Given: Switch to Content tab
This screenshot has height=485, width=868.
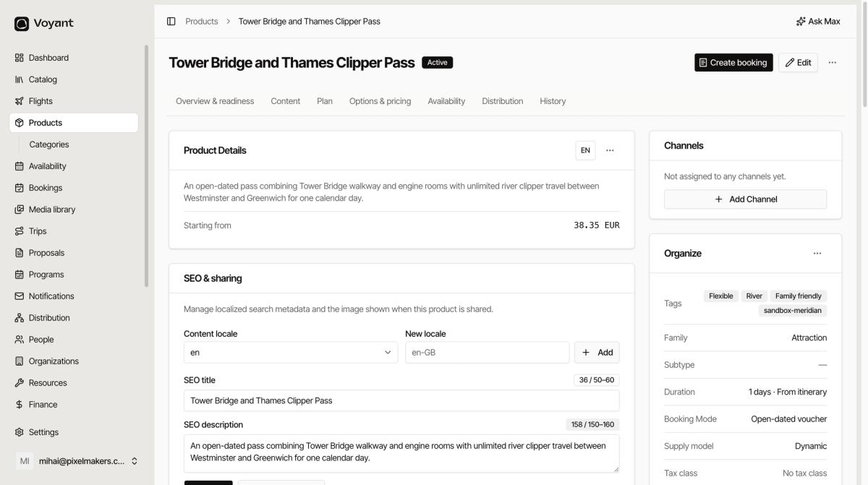Looking at the screenshot, I should pyautogui.click(x=286, y=101).
